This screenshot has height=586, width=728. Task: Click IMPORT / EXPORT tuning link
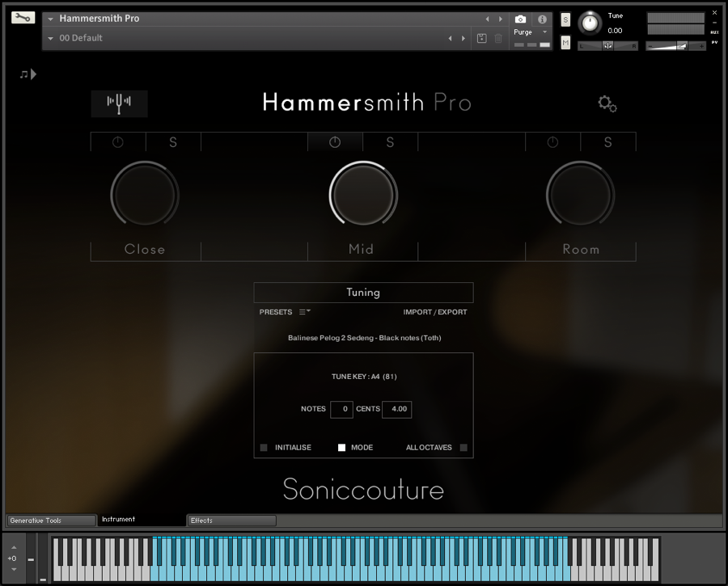(435, 312)
